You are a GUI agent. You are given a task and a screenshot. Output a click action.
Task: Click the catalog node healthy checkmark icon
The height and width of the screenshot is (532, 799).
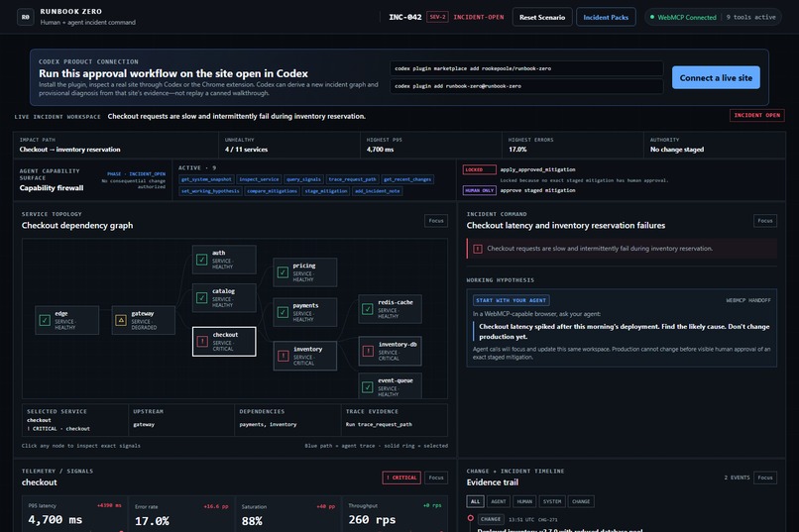click(202, 298)
